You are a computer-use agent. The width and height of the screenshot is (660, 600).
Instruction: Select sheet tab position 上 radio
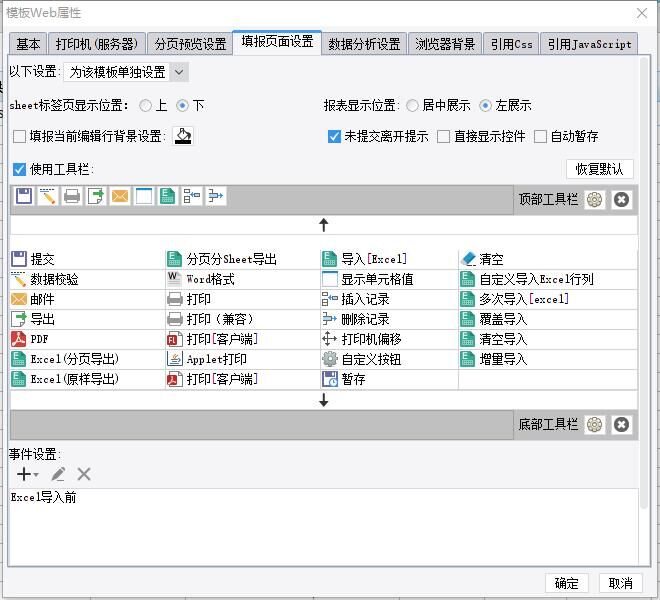(145, 105)
